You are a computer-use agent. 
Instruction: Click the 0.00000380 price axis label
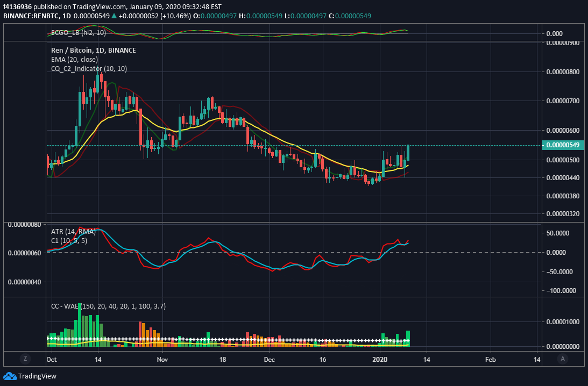pos(563,196)
